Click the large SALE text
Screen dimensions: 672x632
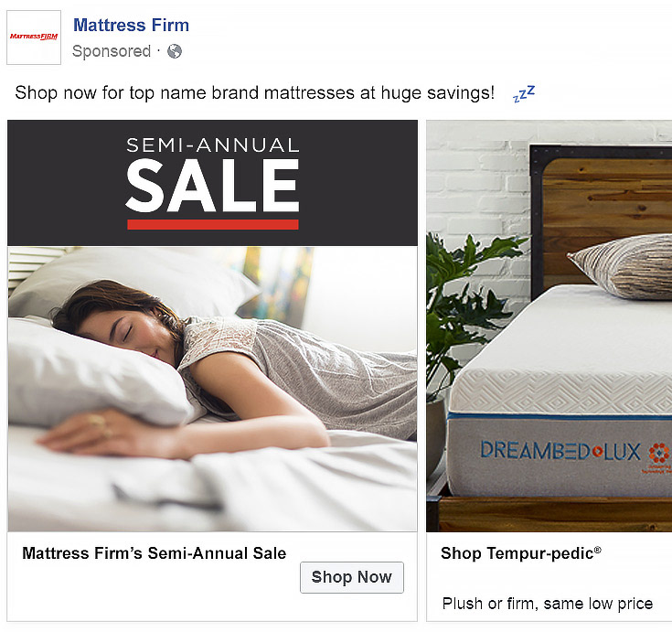[212, 186]
